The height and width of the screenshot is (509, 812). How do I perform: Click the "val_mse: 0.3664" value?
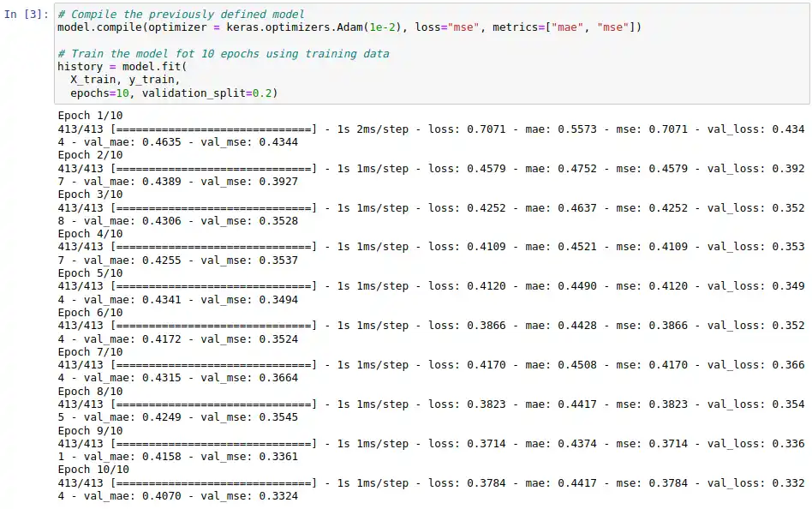point(249,377)
